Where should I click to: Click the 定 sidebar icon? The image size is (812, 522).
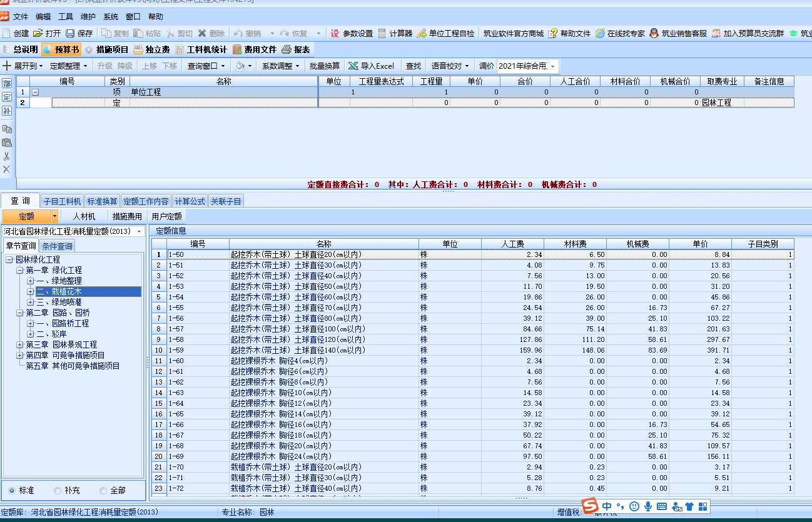(x=7, y=98)
